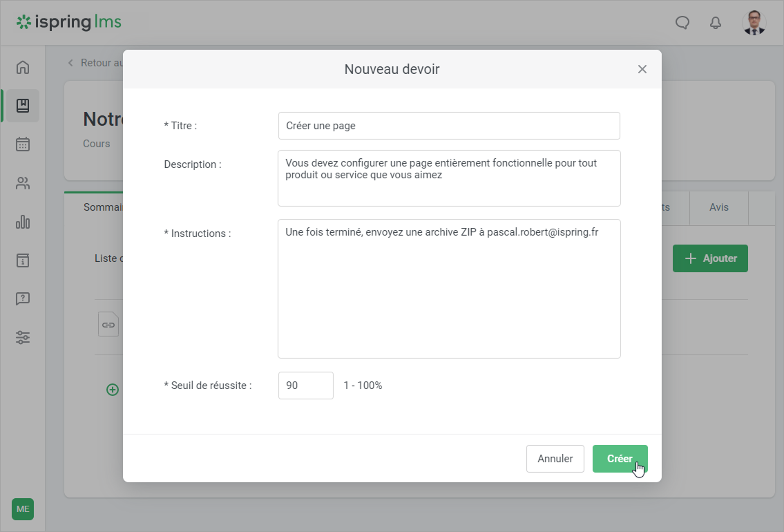Click the user profile avatar

pos(754,23)
